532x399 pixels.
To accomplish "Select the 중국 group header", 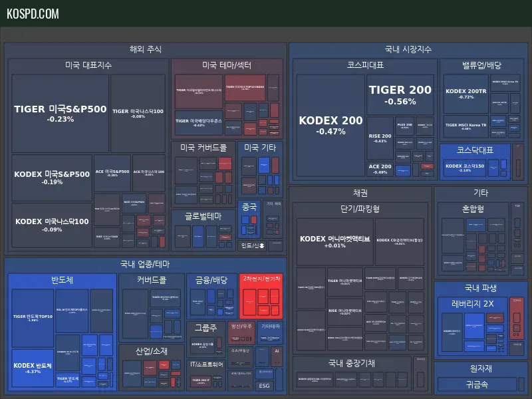I will [249, 207].
